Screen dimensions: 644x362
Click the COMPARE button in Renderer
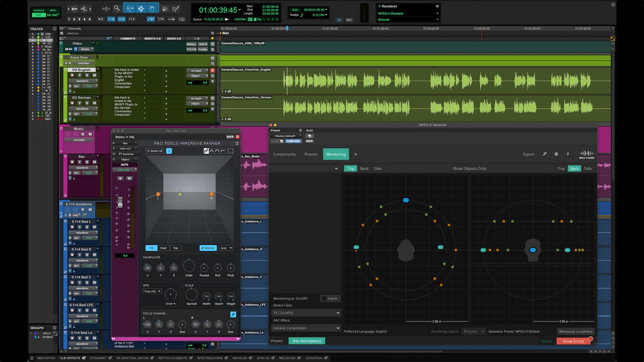point(293,141)
